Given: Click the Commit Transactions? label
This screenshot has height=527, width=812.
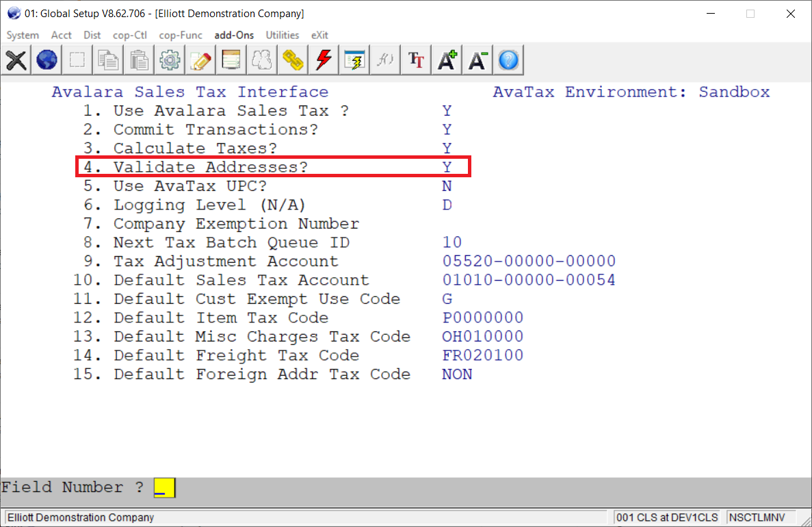Looking at the screenshot, I should pyautogui.click(x=216, y=129).
